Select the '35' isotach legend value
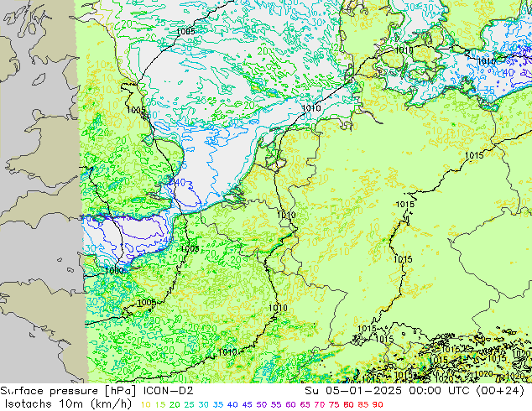532x411 pixels. click(x=218, y=404)
